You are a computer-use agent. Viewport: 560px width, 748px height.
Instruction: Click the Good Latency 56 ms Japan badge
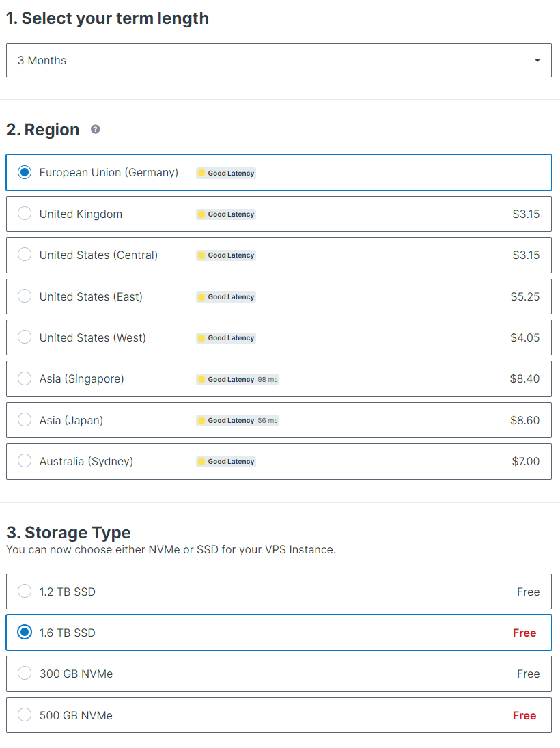pyautogui.click(x=237, y=421)
